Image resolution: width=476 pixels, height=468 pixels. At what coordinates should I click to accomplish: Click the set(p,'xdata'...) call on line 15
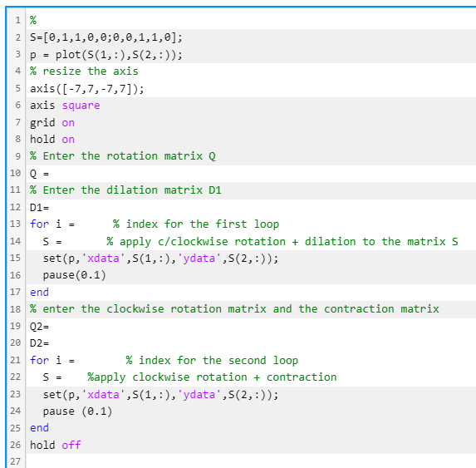(160, 259)
